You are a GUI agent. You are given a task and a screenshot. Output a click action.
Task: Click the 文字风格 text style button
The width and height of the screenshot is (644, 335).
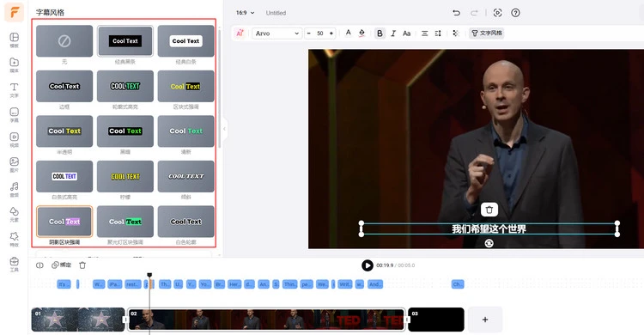(x=487, y=33)
